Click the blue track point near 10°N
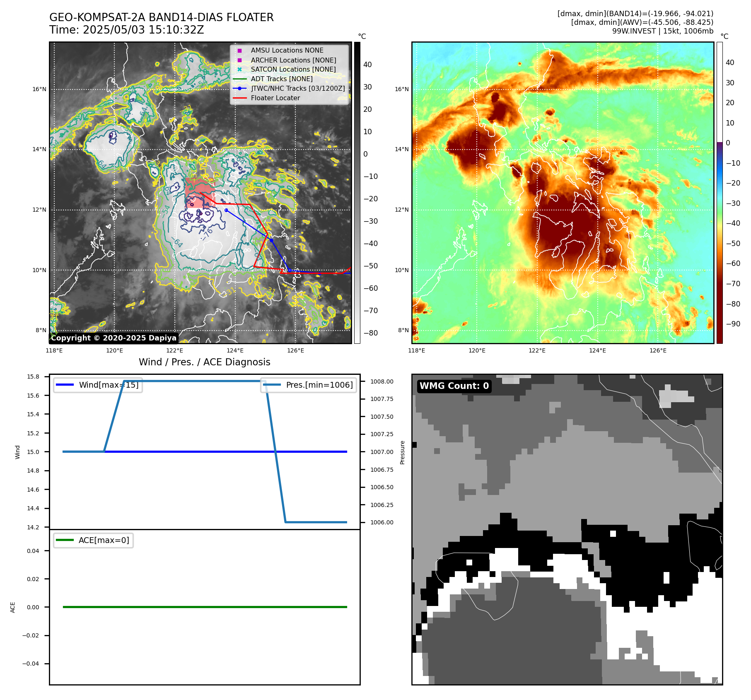751x700 pixels. coord(290,270)
